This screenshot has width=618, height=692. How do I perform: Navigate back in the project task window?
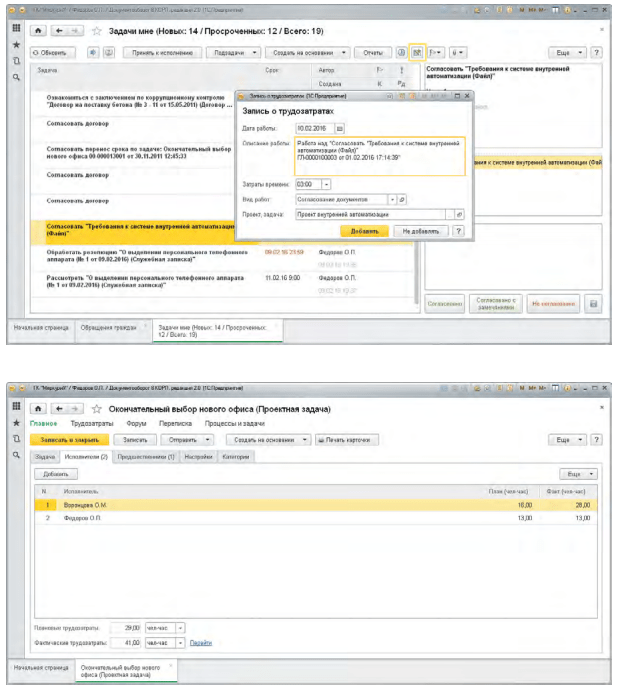coord(59,409)
